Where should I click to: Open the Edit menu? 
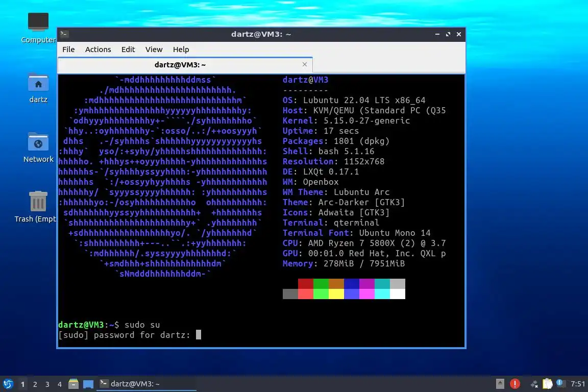point(128,50)
